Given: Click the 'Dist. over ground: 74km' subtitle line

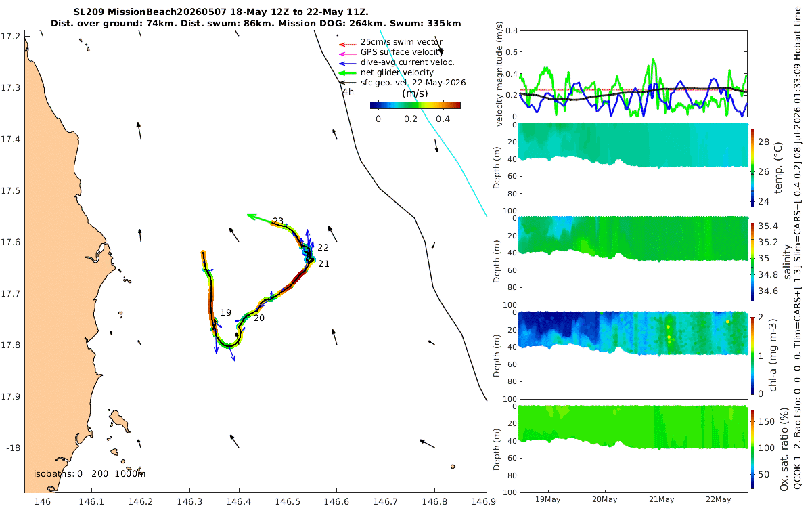Looking at the screenshot, I should pos(256,24).
